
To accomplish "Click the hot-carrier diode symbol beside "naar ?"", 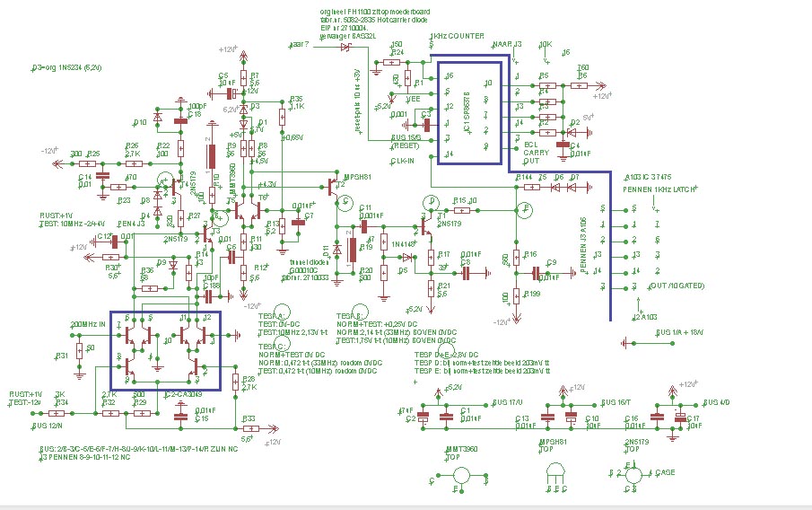I will 345,48.
